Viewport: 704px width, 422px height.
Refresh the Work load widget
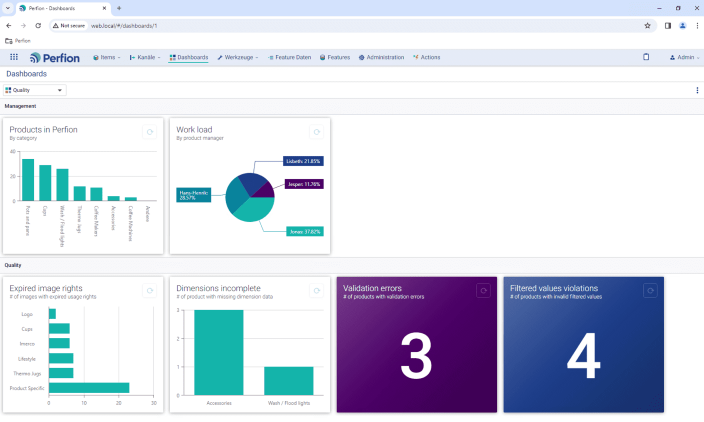pyautogui.click(x=316, y=132)
